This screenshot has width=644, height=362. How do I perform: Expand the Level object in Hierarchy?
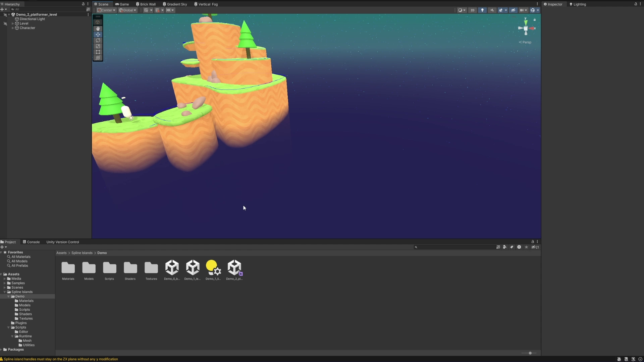click(13, 23)
